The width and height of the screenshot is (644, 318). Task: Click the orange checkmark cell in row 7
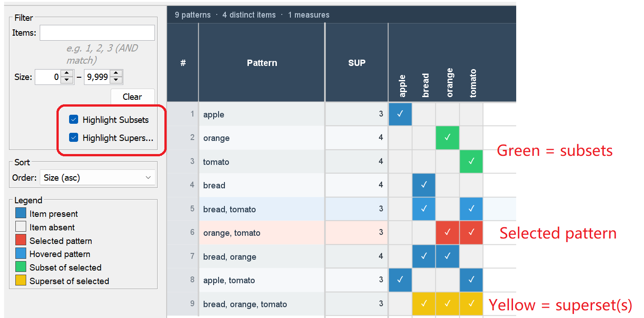pyautogui.click(x=448, y=256)
